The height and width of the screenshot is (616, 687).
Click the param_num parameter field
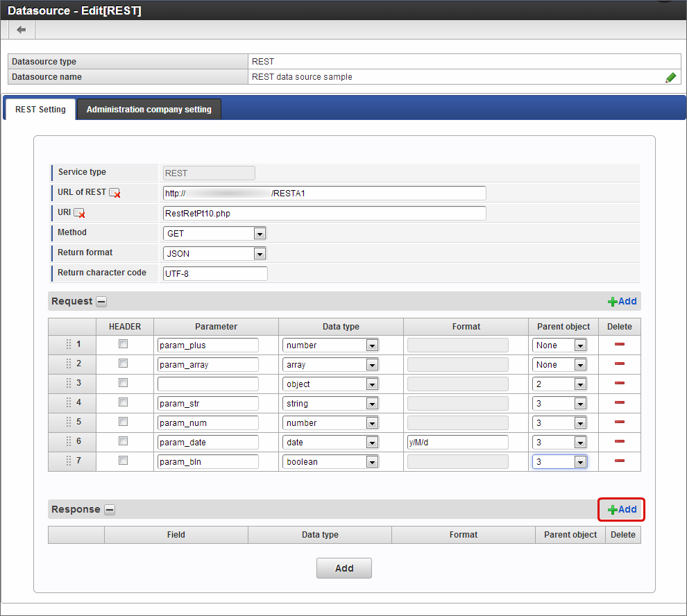pos(208,423)
